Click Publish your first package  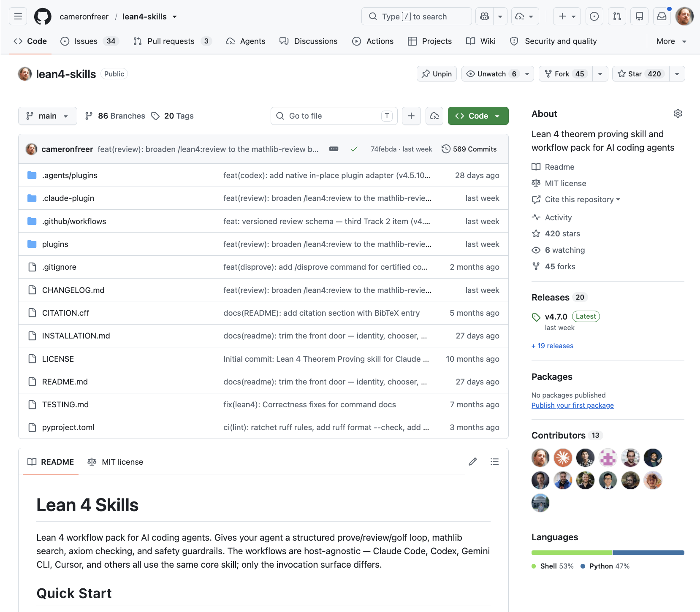coord(572,405)
